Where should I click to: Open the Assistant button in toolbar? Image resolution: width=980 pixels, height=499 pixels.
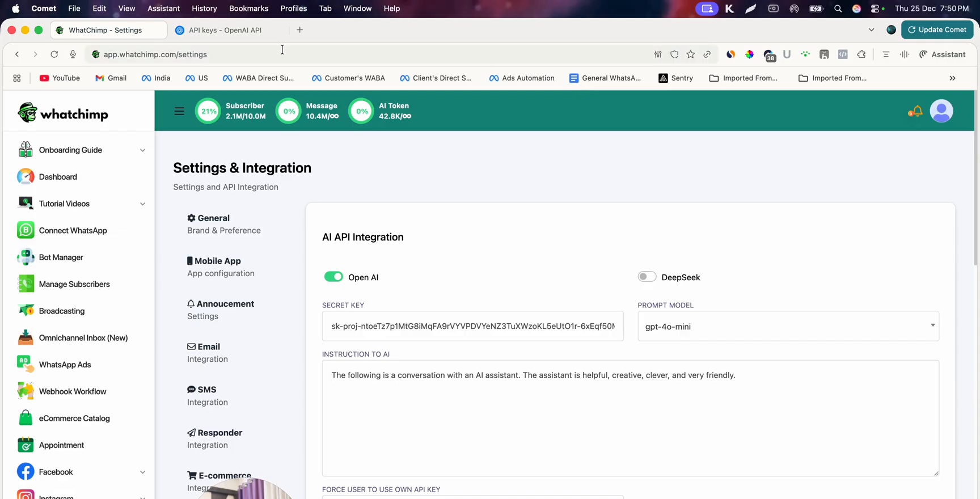[x=943, y=54]
